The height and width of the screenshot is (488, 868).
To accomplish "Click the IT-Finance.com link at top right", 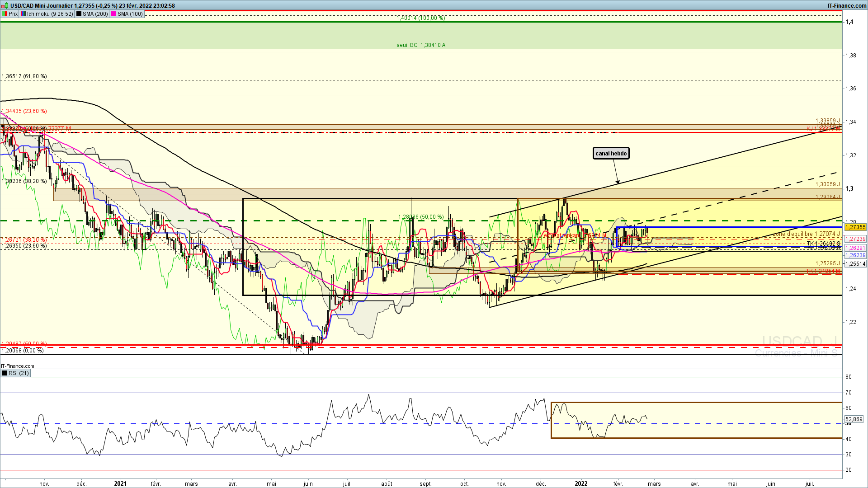I will tap(847, 6).
